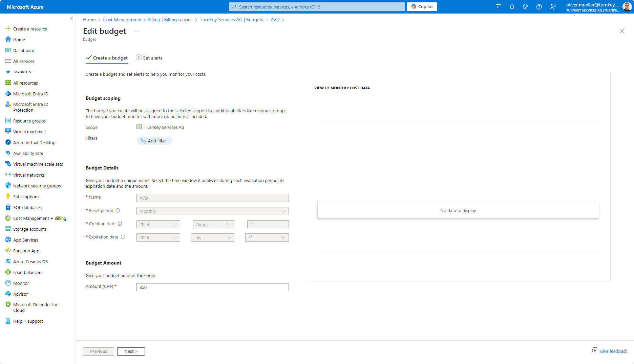Open the Creation date month August dropdown
The height and width of the screenshot is (364, 634).
pyautogui.click(x=214, y=224)
